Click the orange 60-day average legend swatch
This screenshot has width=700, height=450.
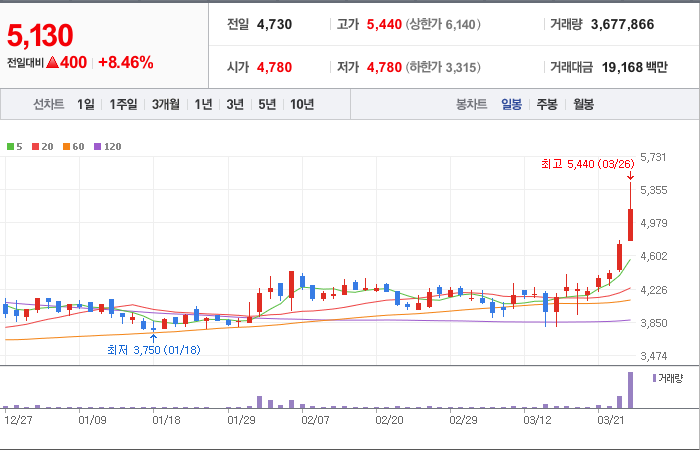coord(66,146)
